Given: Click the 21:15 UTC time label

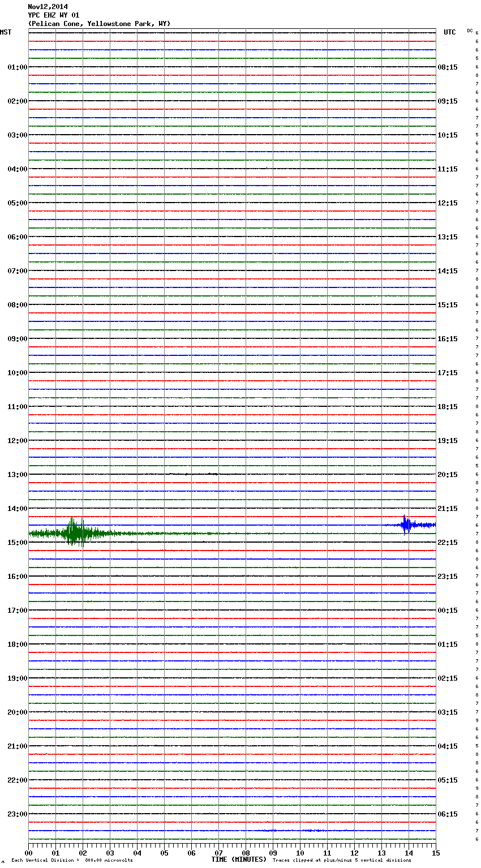Looking at the screenshot, I should point(448,509).
